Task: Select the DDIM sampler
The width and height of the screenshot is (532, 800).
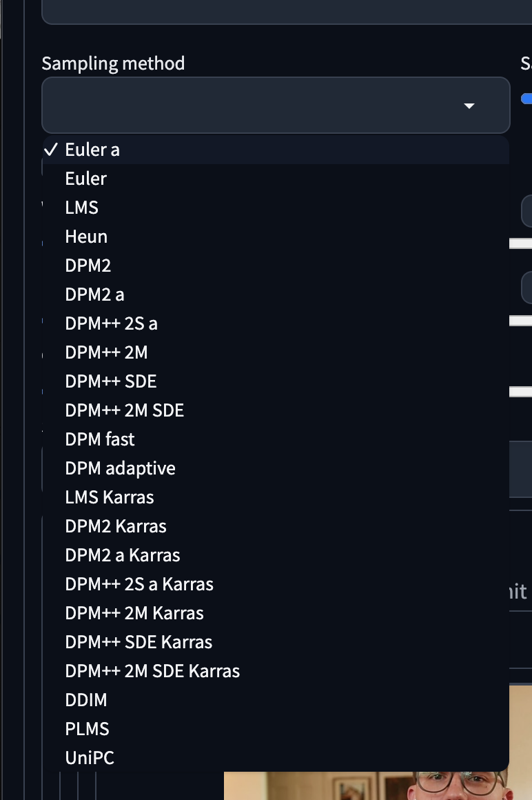Action: click(85, 699)
